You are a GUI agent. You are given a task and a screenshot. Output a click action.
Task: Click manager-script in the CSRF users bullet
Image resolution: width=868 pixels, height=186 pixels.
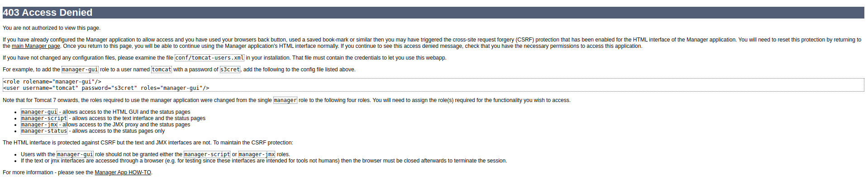(x=207, y=154)
